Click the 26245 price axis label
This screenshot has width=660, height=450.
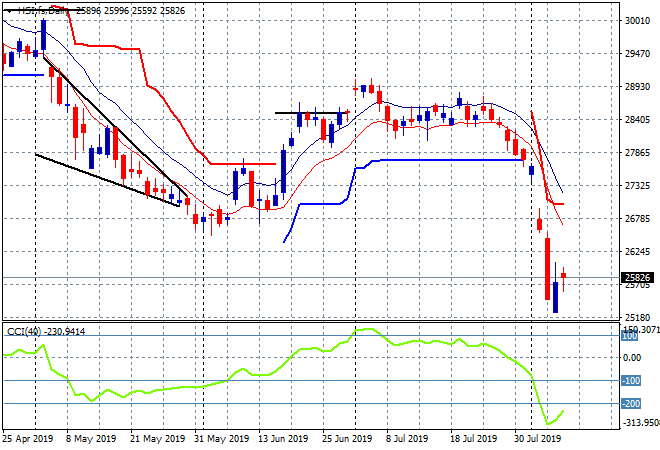(x=637, y=251)
